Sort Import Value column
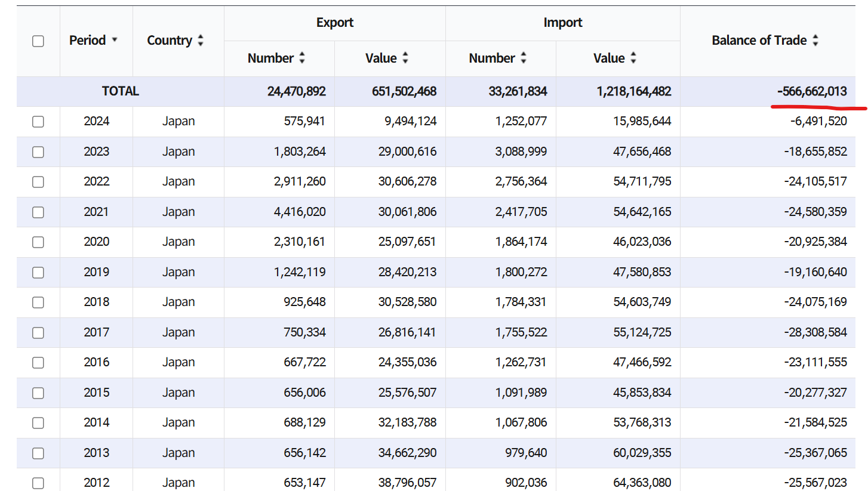Viewport: 868px width, 491px height. (633, 58)
